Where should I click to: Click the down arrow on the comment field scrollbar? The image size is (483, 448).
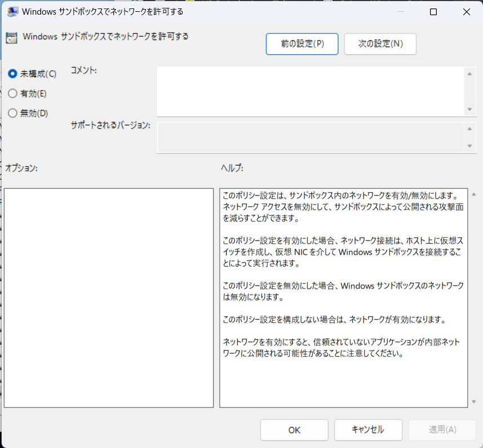click(469, 109)
